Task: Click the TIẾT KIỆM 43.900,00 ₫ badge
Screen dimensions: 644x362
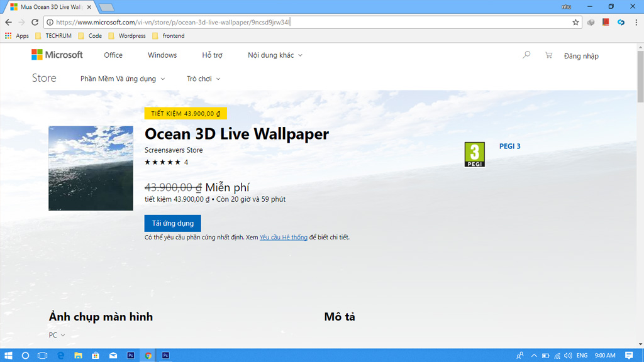Action: [x=186, y=113]
